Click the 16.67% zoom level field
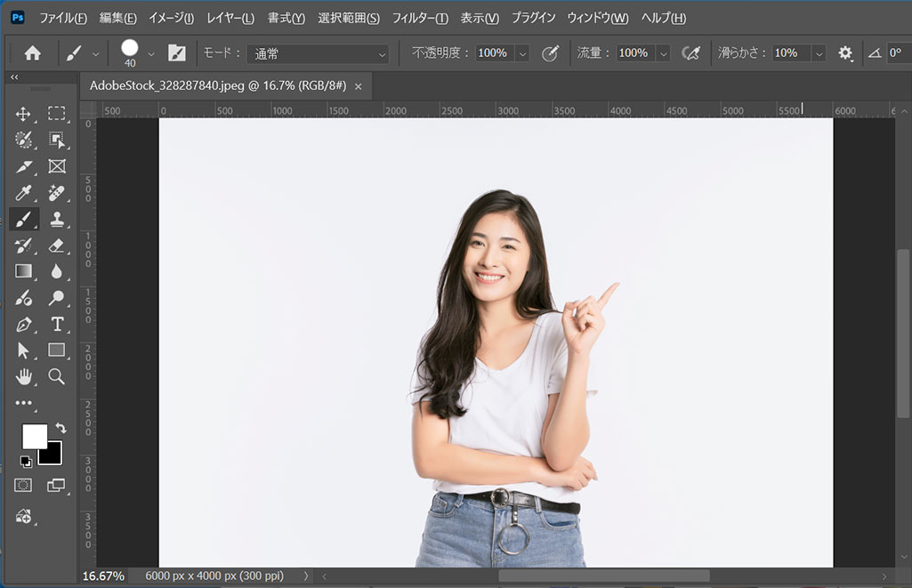The image size is (912, 588). (x=104, y=576)
